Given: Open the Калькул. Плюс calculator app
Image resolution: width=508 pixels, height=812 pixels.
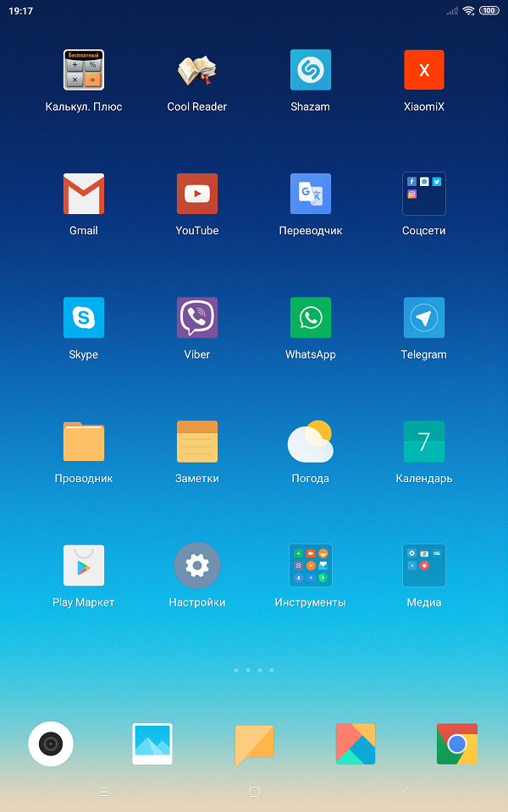Looking at the screenshot, I should [x=84, y=70].
